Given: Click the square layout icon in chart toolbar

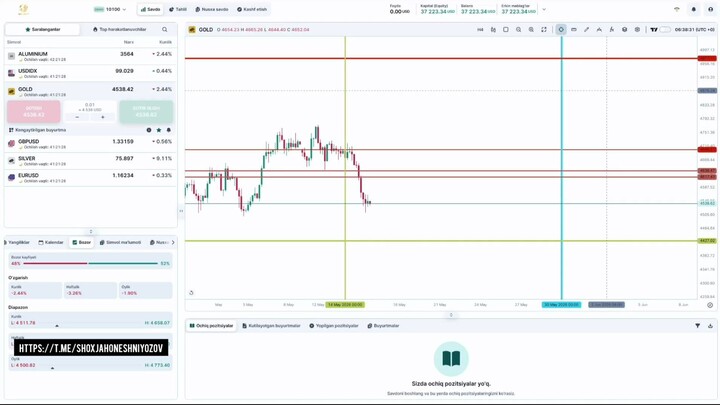Looking at the screenshot, I should coord(506,29).
